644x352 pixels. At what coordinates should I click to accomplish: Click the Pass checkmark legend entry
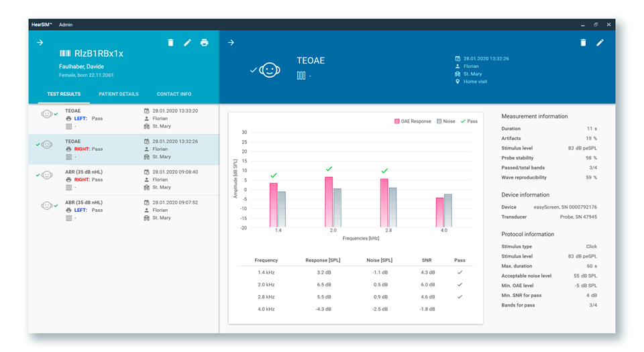tap(469, 121)
